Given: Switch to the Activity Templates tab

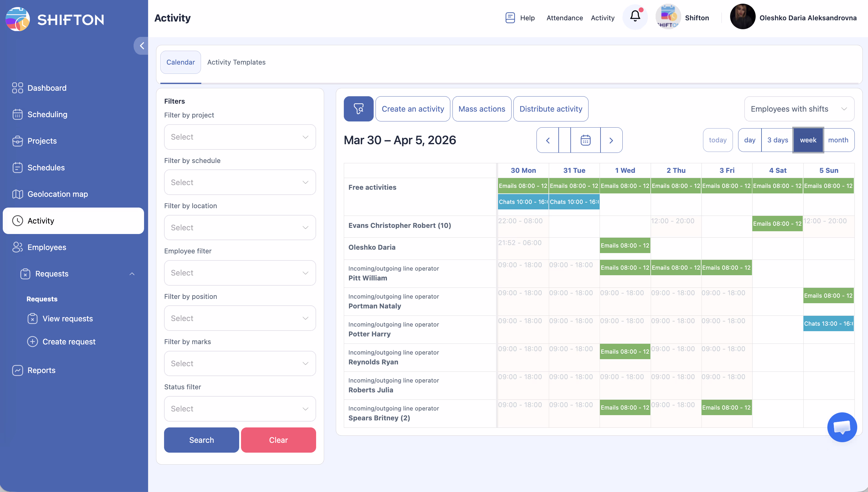Looking at the screenshot, I should click(236, 62).
